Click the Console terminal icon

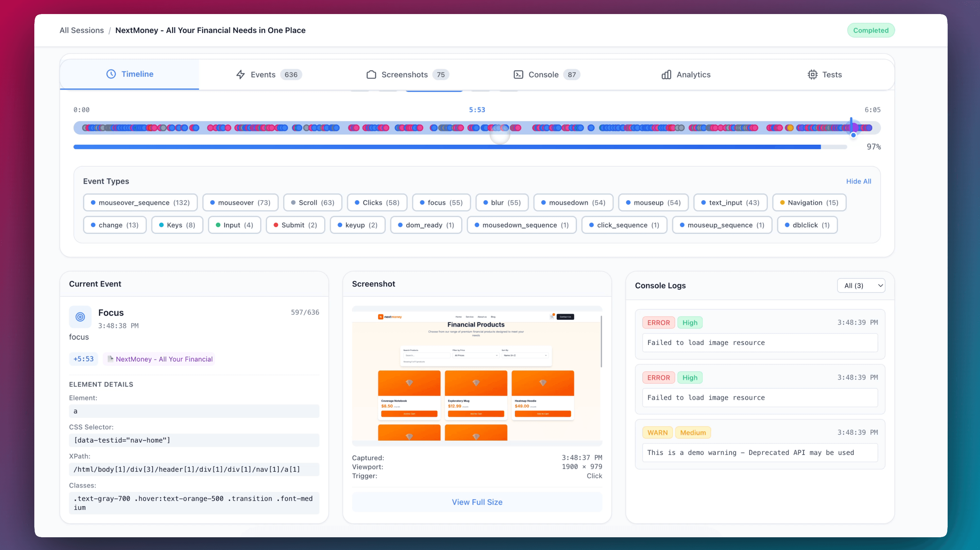[518, 74]
